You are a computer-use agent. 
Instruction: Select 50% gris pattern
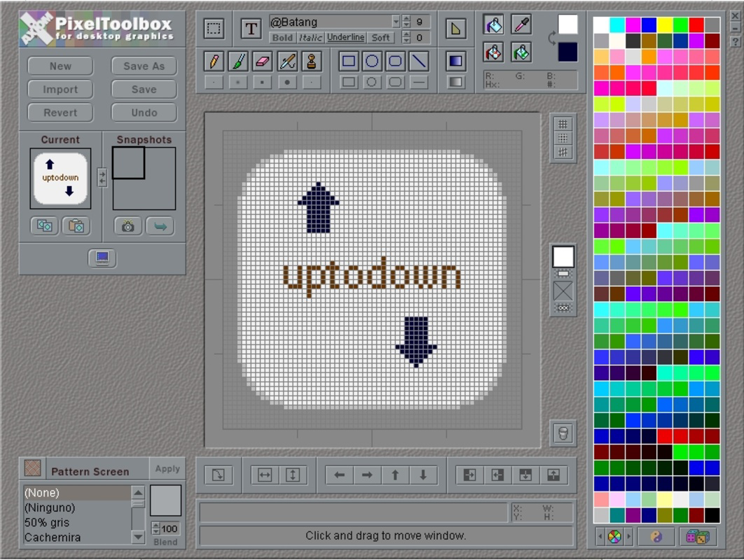(x=77, y=522)
